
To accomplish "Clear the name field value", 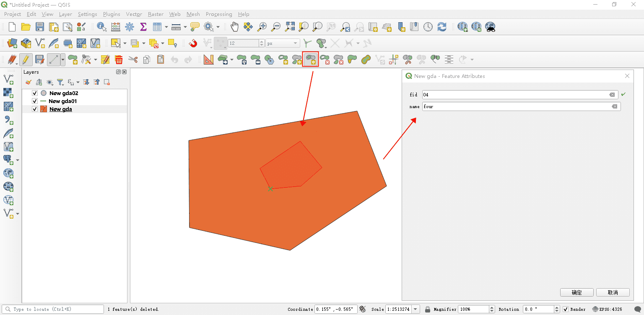I will click(x=615, y=106).
